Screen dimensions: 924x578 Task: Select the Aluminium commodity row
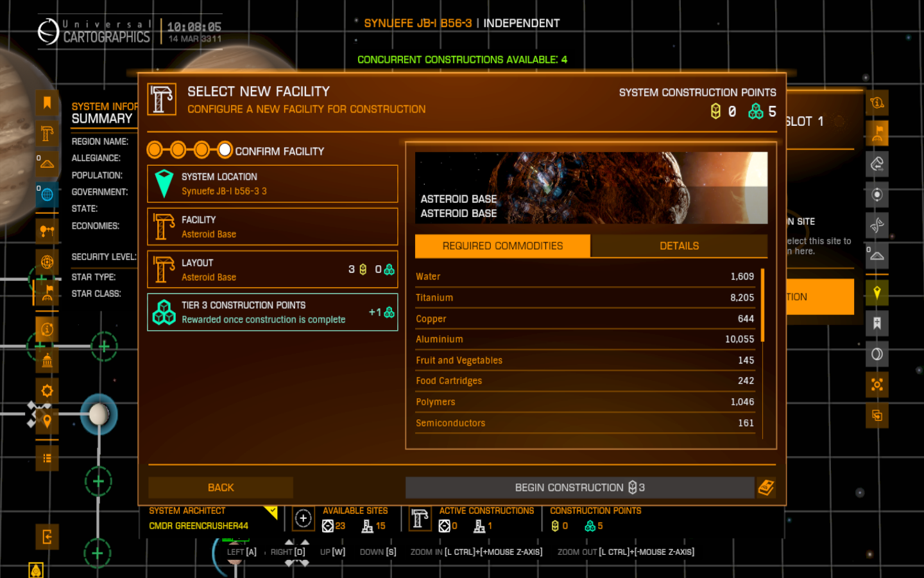[x=585, y=339]
